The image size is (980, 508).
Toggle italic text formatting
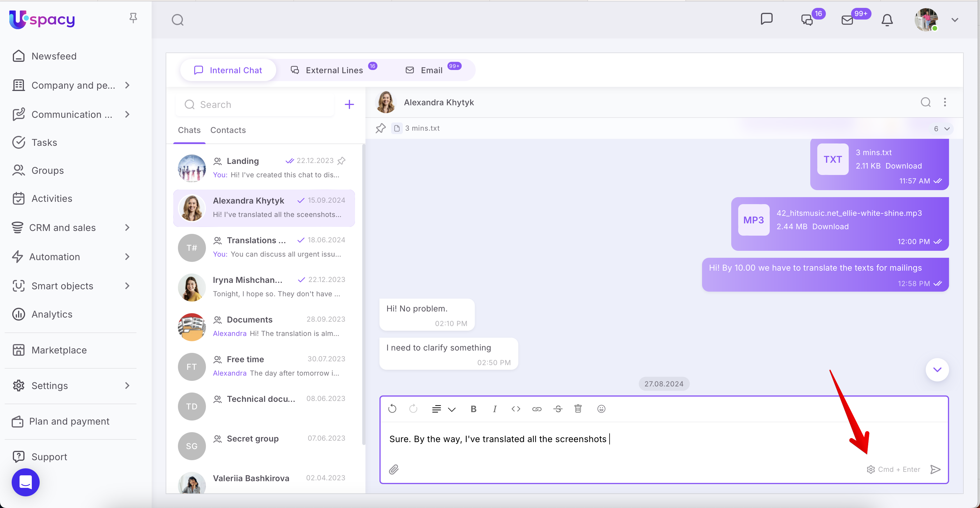[x=494, y=409]
